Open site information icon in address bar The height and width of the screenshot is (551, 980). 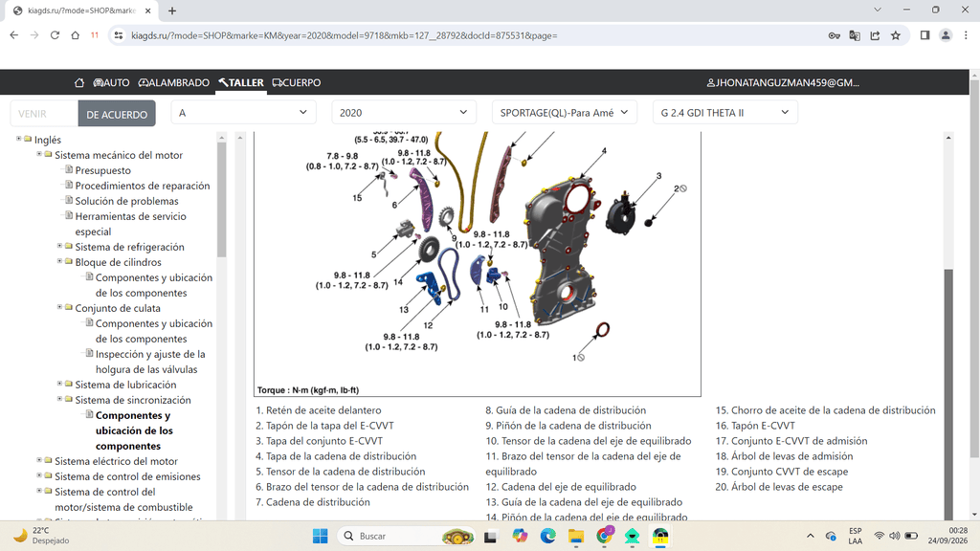[118, 35]
